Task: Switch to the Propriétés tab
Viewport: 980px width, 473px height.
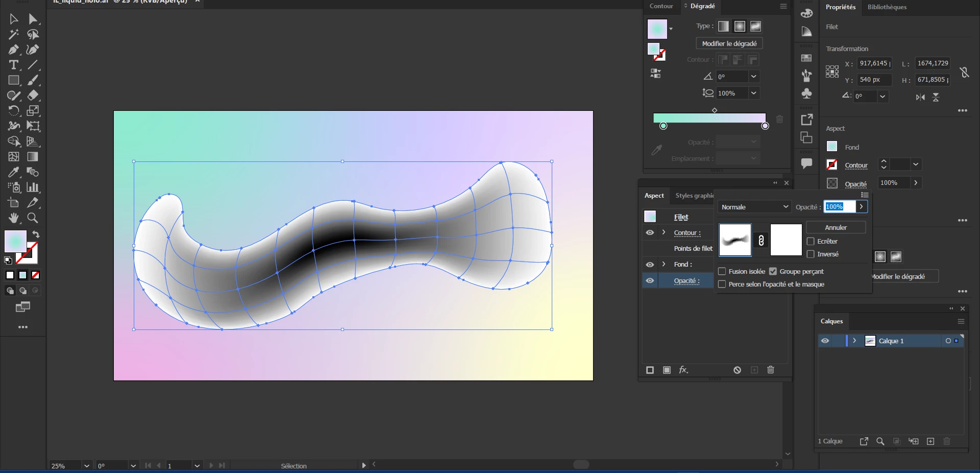Action: pyautogui.click(x=841, y=7)
